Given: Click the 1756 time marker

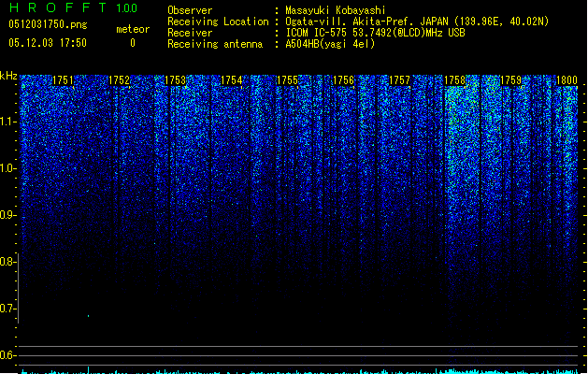Looking at the screenshot, I should (343, 80).
